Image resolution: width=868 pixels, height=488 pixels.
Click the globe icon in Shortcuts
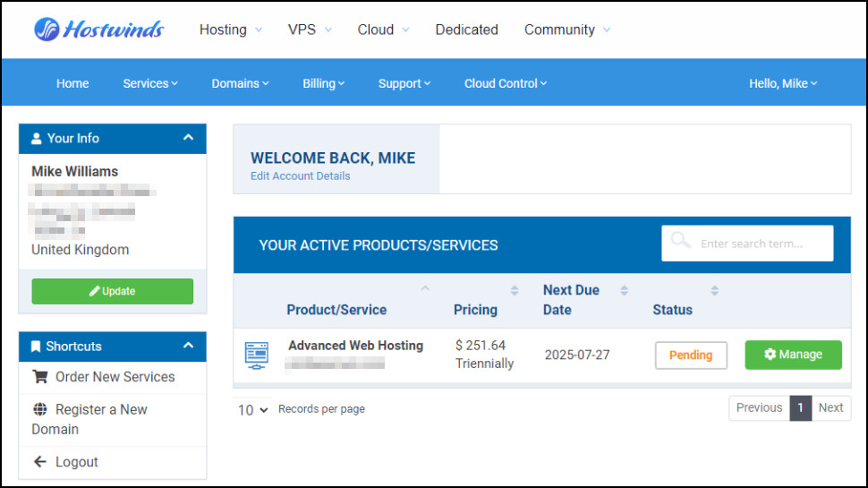[x=40, y=409]
